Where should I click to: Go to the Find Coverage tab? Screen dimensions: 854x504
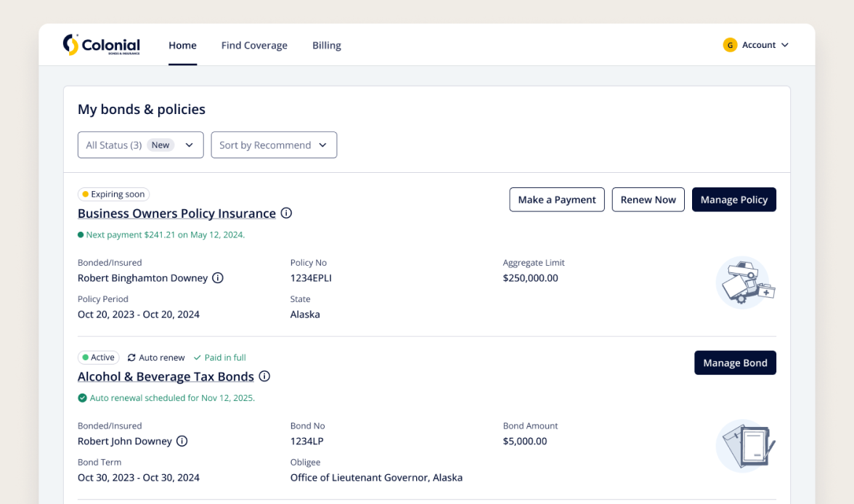[254, 45]
